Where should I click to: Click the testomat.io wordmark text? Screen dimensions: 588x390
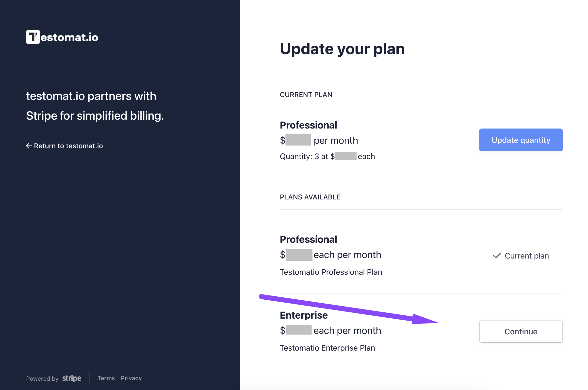point(69,37)
